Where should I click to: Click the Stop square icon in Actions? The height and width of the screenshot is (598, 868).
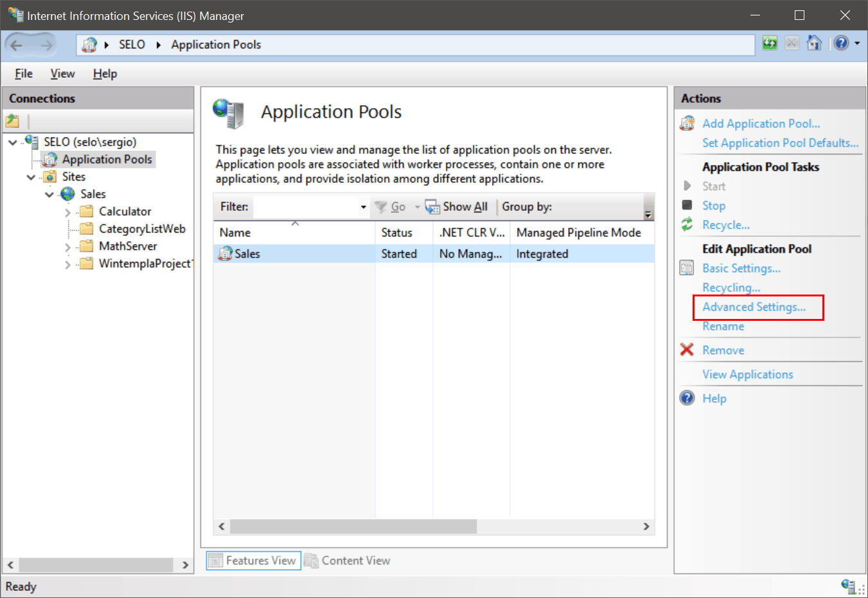point(687,205)
